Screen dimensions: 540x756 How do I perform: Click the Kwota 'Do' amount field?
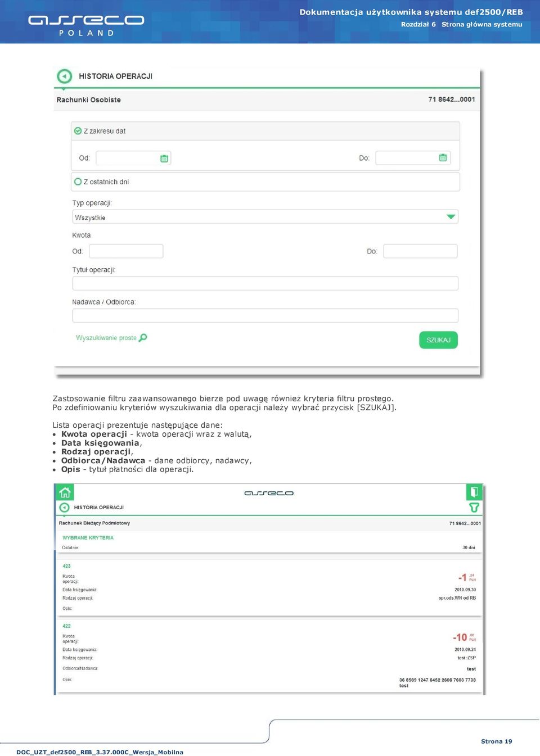tap(420, 251)
